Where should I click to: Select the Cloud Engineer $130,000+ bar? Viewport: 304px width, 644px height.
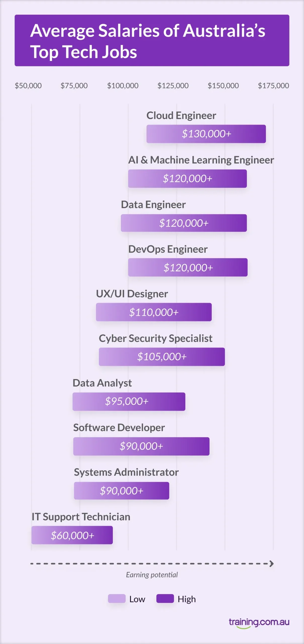pyautogui.click(x=206, y=134)
